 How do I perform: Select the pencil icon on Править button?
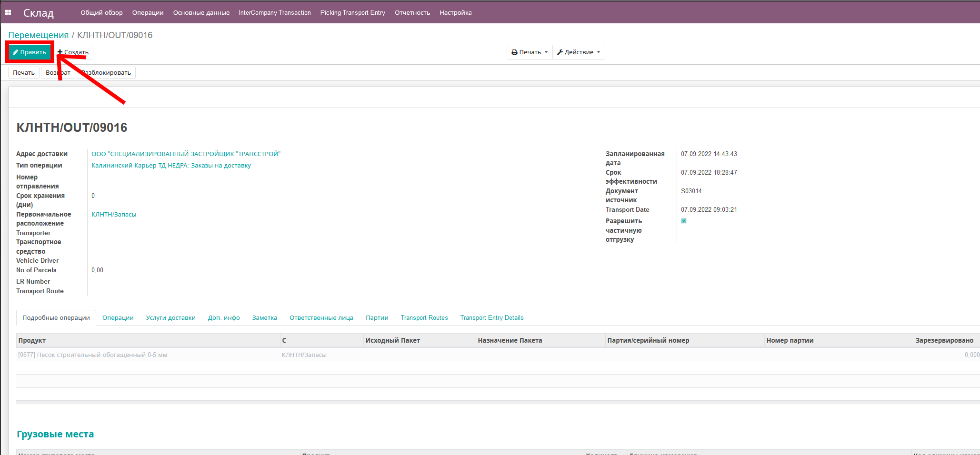click(x=16, y=52)
